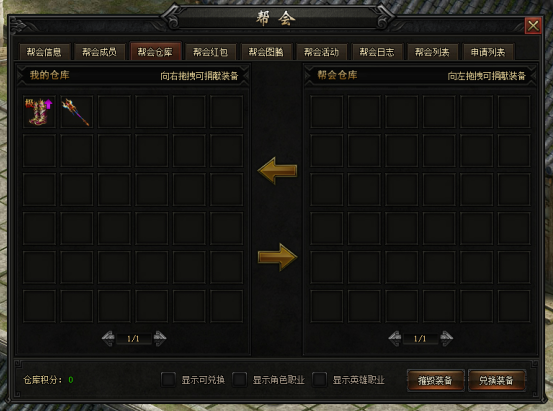Go to previous page in 帮会仓库 panel

395,339
